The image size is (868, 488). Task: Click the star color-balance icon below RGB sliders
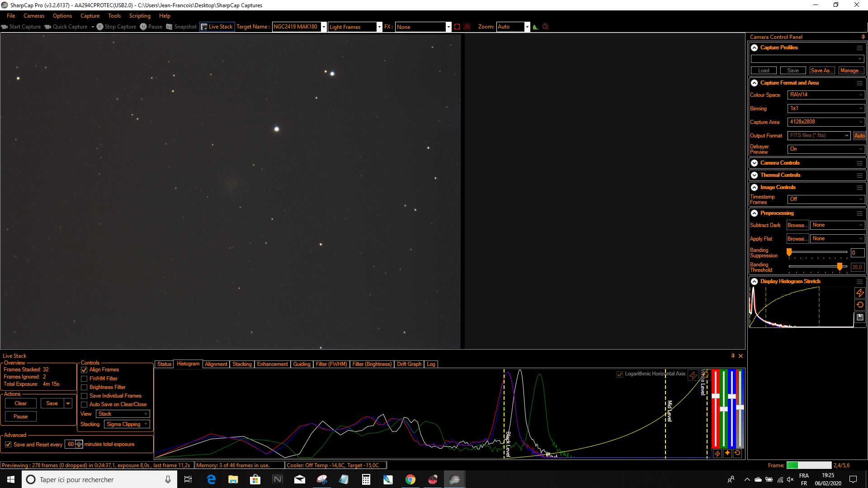[727, 453]
